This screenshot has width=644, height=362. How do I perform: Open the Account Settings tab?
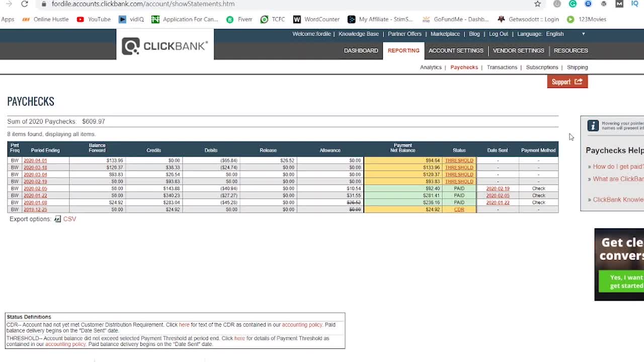pos(456,51)
